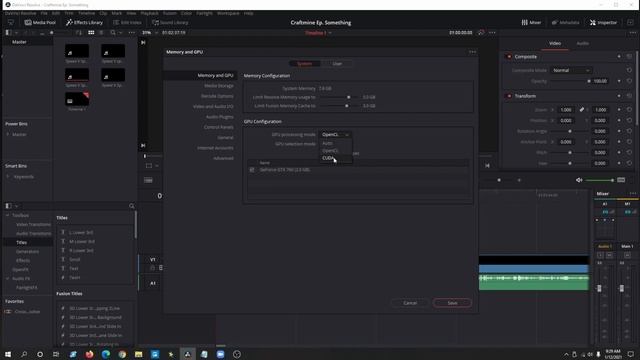Open Microsoft Edge from the taskbar
Screen dimensions: 640x360
pyautogui.click(x=106, y=354)
